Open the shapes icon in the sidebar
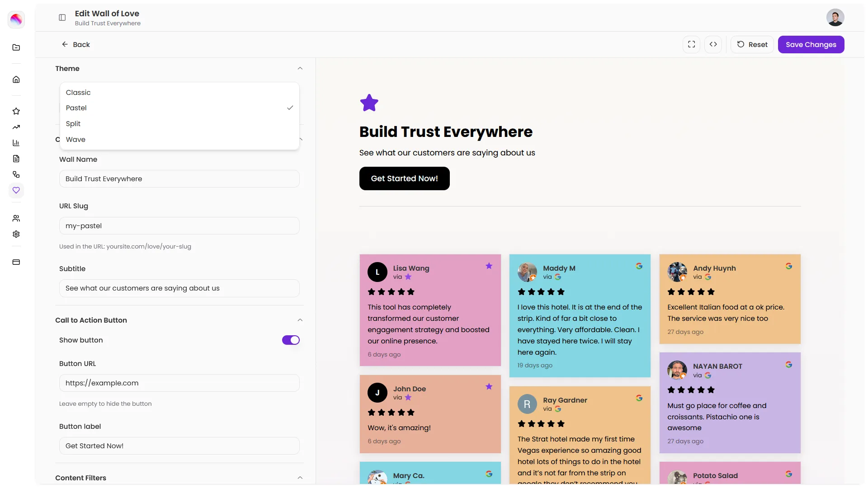The width and height of the screenshot is (868, 488). 16,174
